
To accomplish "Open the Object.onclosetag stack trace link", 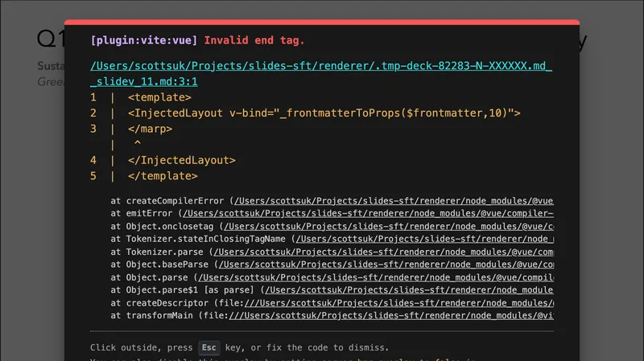I will [379, 227].
